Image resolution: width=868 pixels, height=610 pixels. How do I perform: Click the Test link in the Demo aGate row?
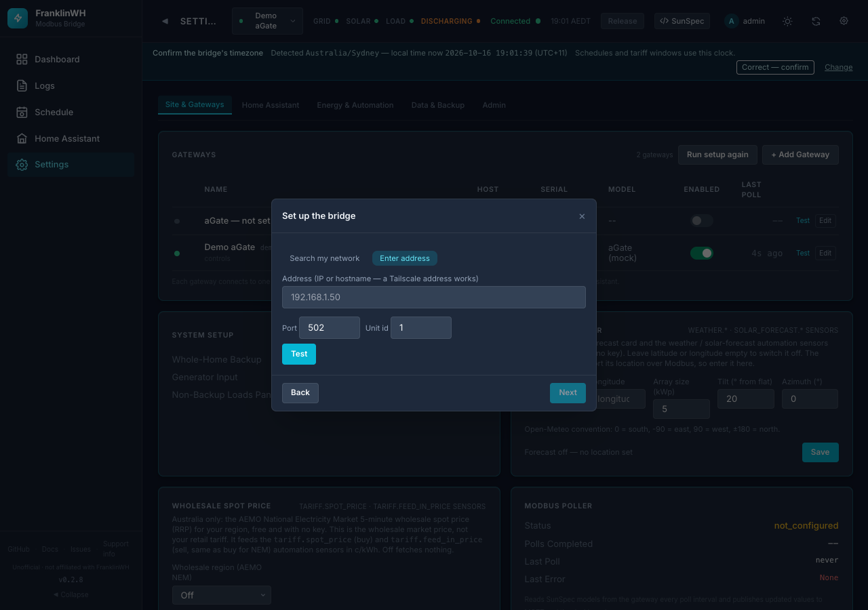click(x=803, y=253)
